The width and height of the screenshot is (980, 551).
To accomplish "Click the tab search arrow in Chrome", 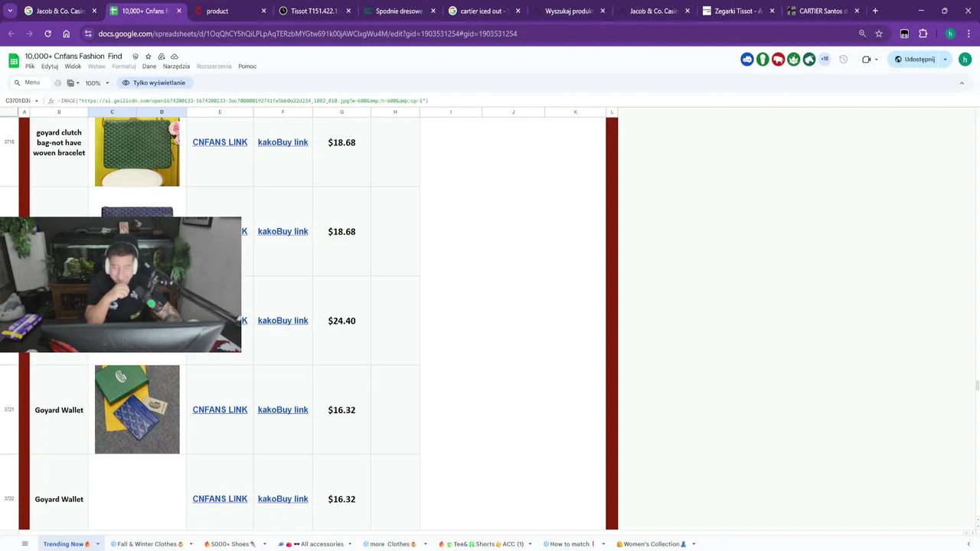I will coord(10,11).
